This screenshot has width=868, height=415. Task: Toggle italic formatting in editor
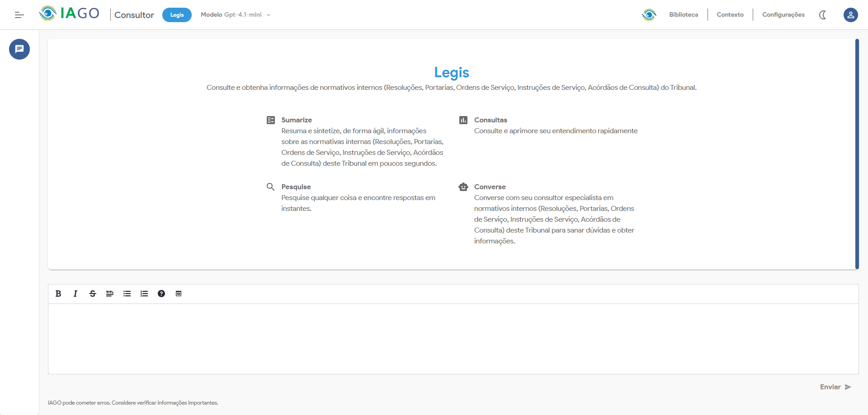(x=75, y=294)
